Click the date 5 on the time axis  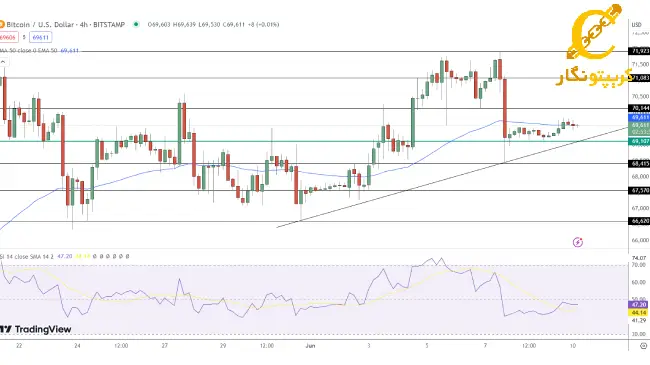(427, 346)
